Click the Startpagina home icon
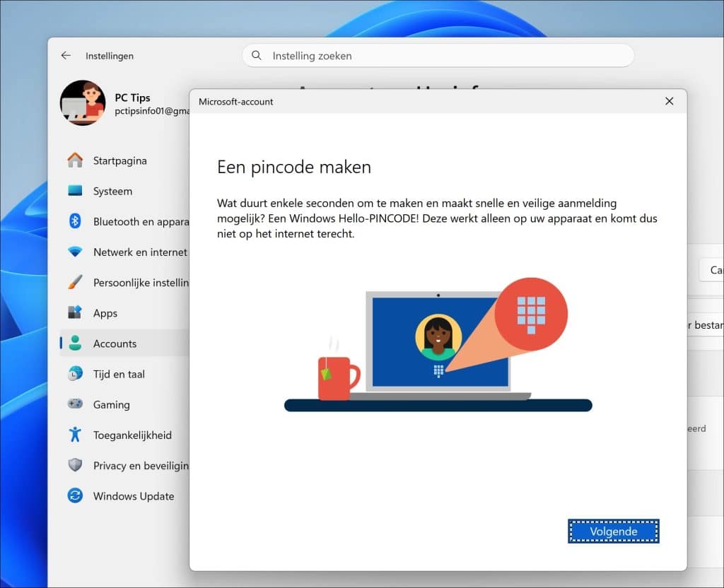Screen dimensions: 724x588 [75, 160]
